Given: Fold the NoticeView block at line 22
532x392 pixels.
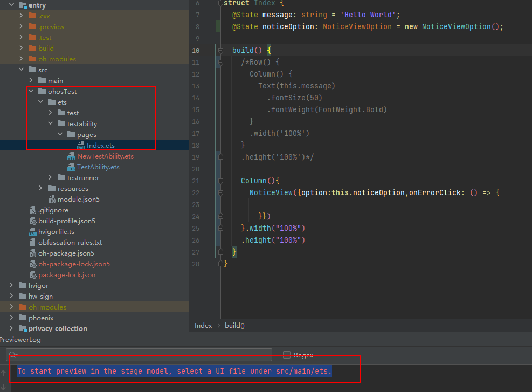Looking at the screenshot, I should pyautogui.click(x=220, y=193).
